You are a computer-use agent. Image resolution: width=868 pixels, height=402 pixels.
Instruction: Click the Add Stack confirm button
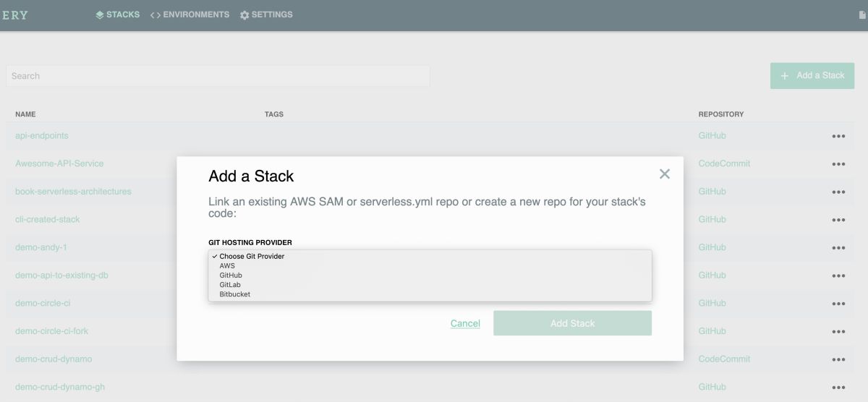pyautogui.click(x=572, y=323)
